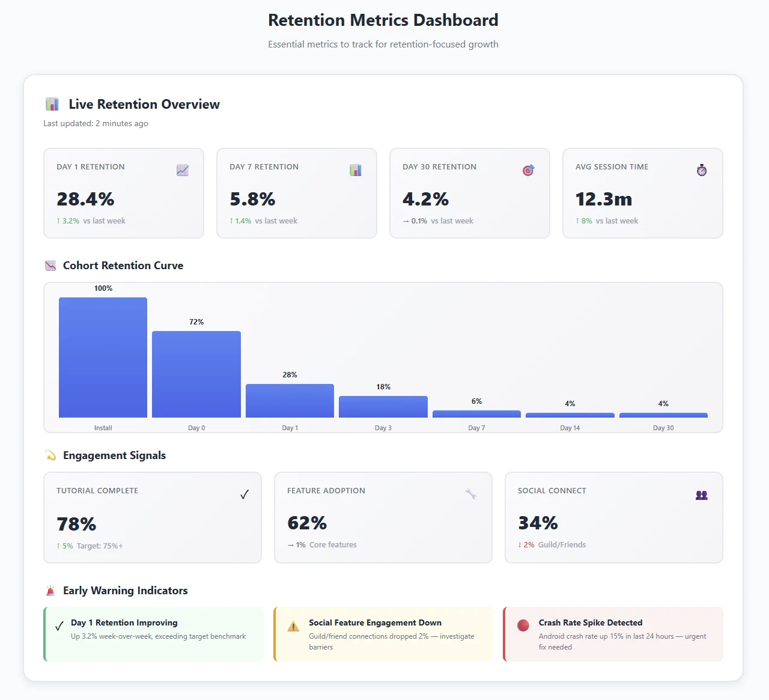The height and width of the screenshot is (700, 769).
Task: Select the Day 30 bar on the retention curve
Action: [663, 415]
